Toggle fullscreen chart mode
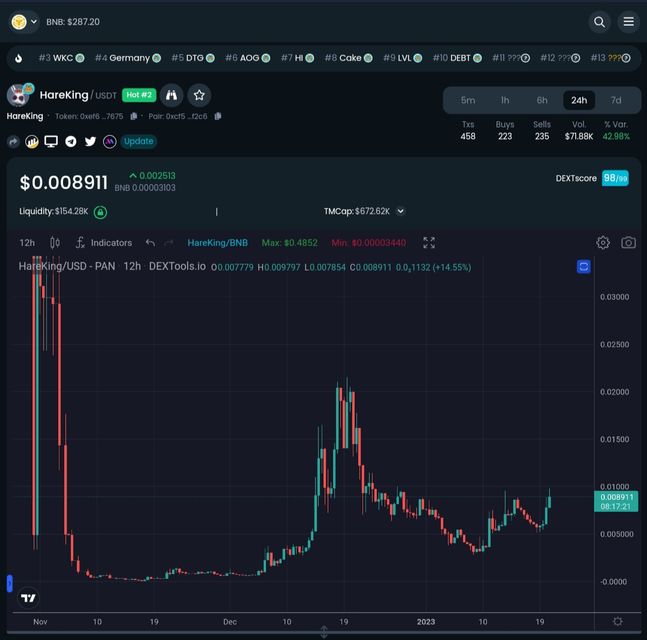Viewport: 647px width, 640px height. click(x=429, y=243)
